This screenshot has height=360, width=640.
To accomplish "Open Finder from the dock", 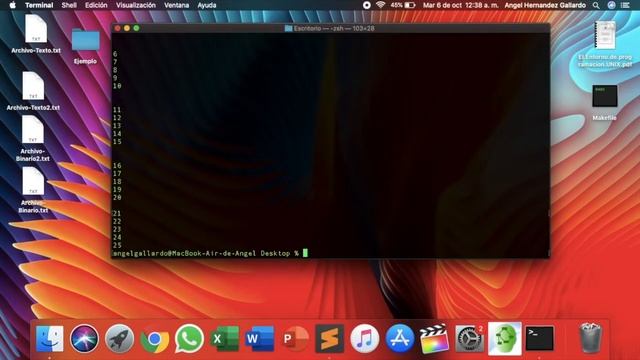I will coord(49,338).
